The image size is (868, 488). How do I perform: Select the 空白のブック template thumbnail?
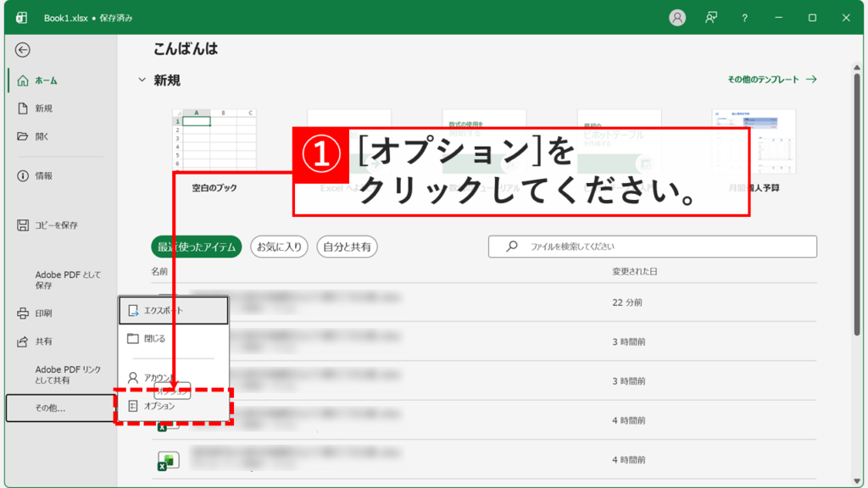pos(214,140)
